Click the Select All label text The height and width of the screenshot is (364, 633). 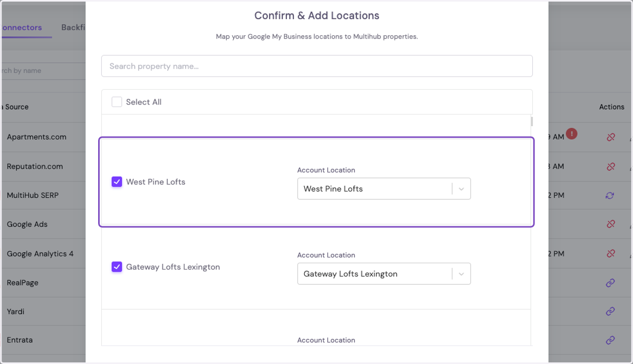143,102
